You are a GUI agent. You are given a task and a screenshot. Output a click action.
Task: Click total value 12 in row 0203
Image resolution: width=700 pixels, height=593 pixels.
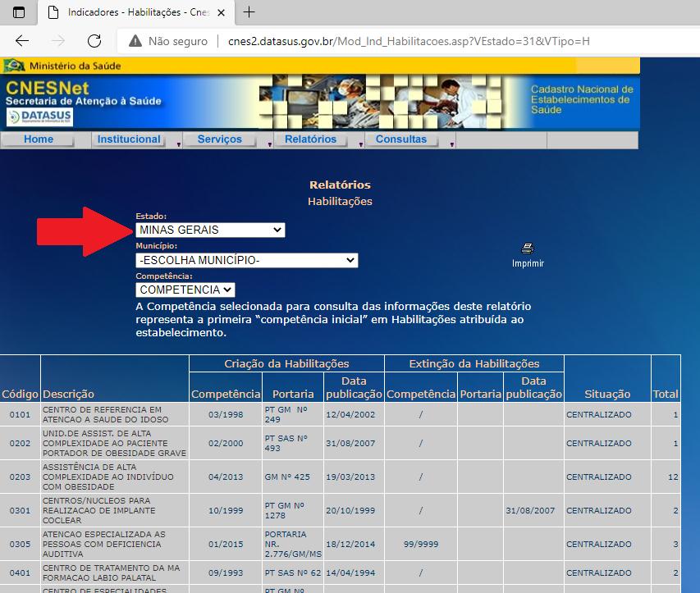tap(673, 477)
